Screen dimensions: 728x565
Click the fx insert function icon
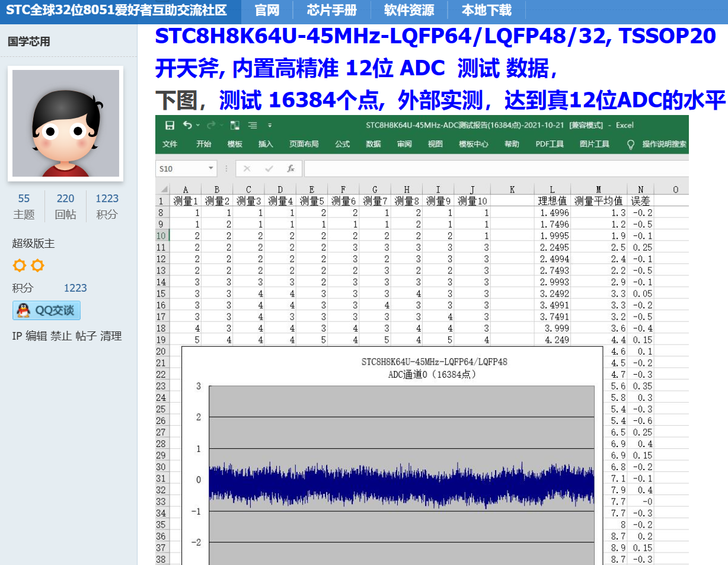coord(290,168)
